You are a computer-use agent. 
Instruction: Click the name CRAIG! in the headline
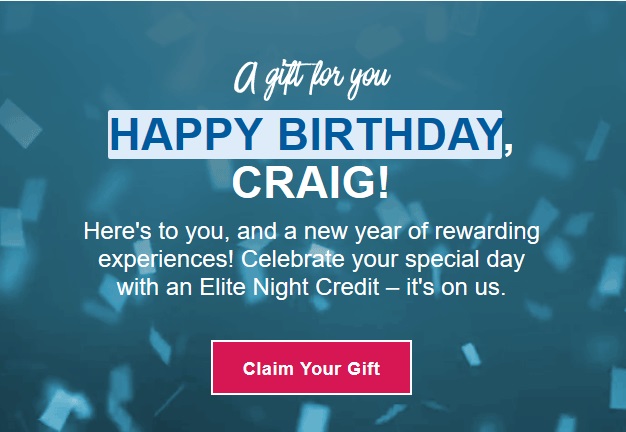point(311,183)
